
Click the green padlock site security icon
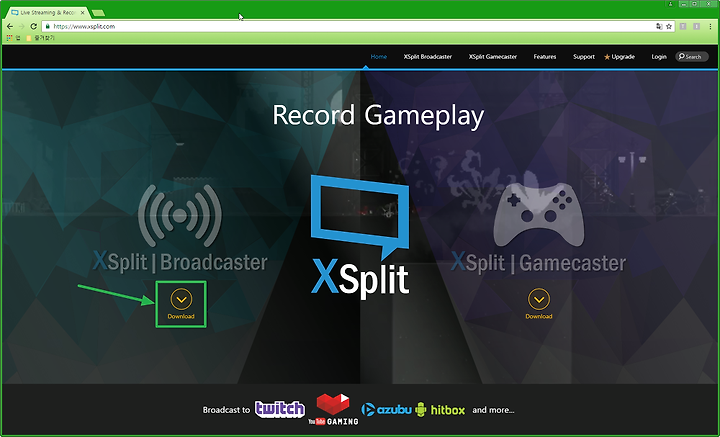[x=47, y=27]
